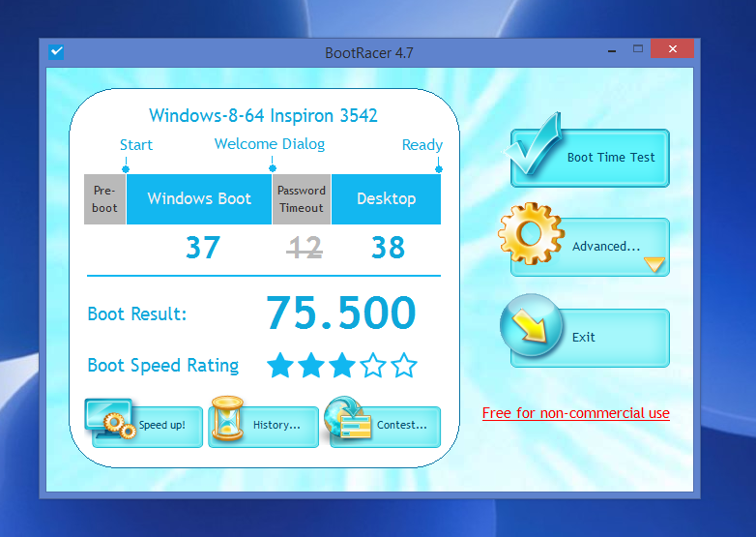The image size is (756, 537).
Task: Click the struck-through Password Timeout value 12
Action: [305, 248]
